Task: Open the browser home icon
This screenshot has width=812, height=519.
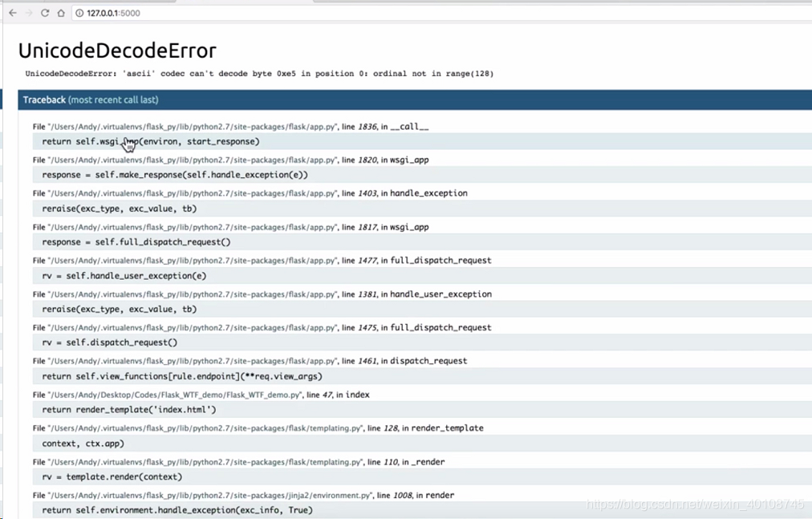Action: (x=61, y=13)
